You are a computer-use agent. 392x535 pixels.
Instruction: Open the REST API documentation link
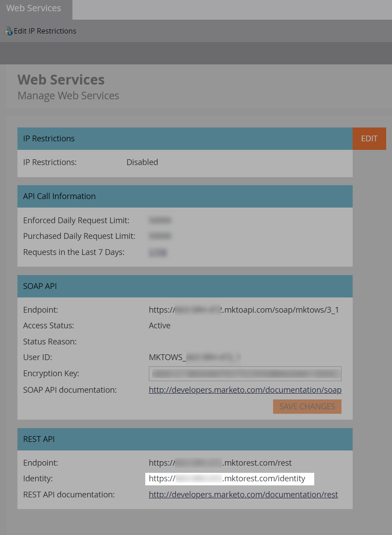coord(244,494)
